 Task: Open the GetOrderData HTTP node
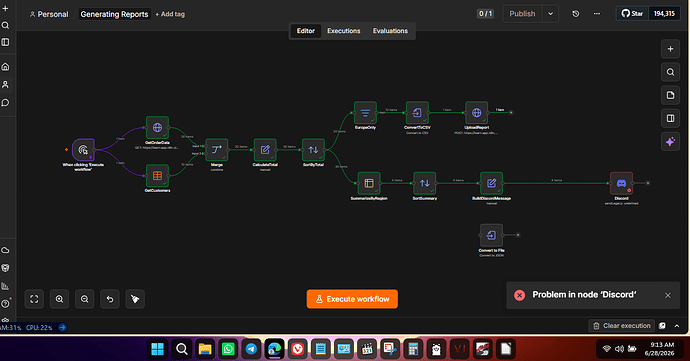(157, 127)
